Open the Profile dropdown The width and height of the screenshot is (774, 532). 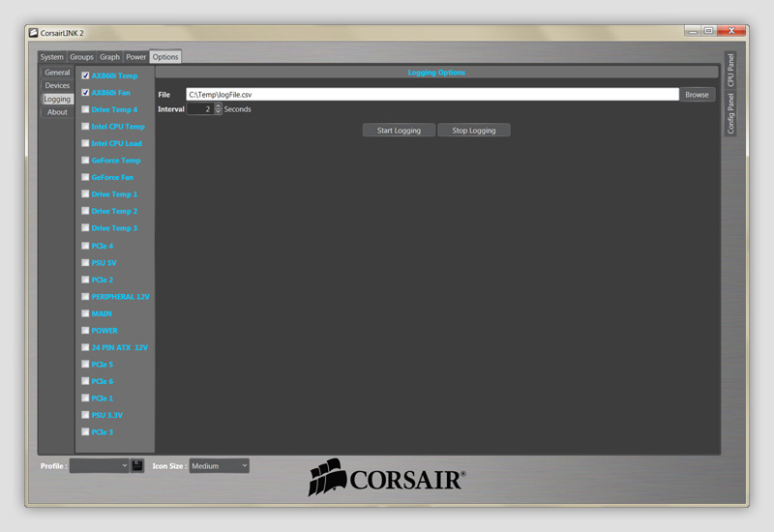100,465
